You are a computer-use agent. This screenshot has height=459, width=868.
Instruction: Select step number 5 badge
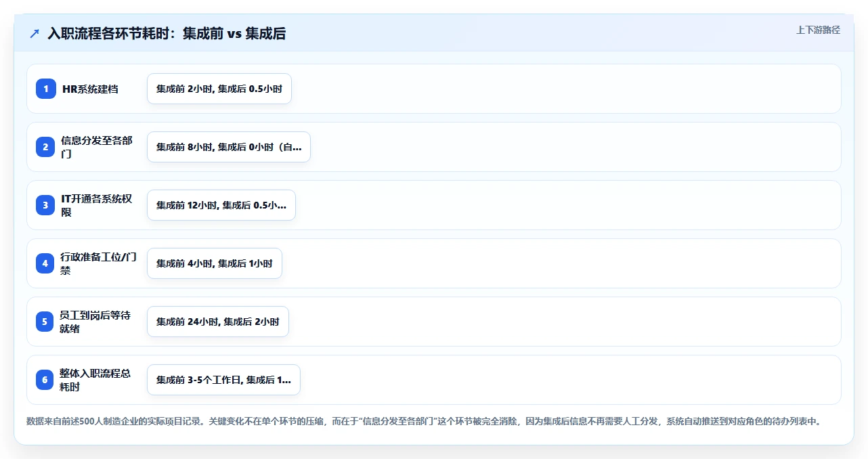[45, 322]
